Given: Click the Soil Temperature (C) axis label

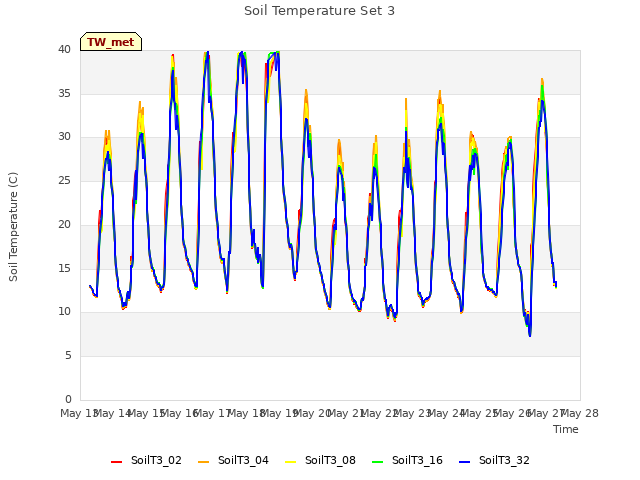Looking at the screenshot, I should point(13,227).
